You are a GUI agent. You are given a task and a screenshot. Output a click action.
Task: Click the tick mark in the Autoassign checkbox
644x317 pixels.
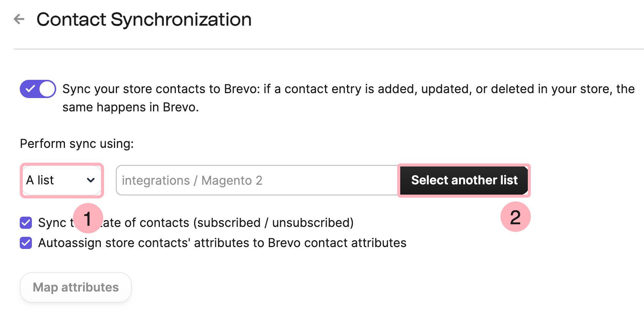pyautogui.click(x=26, y=243)
